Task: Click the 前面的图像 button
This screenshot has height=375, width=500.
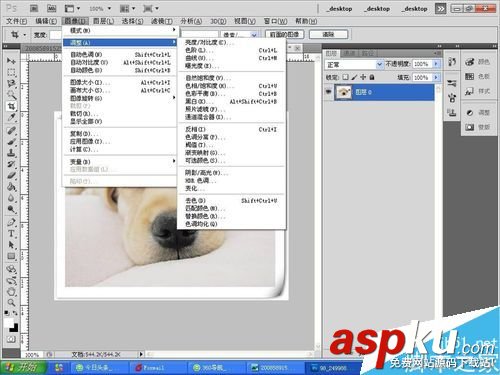Action: coord(284,34)
